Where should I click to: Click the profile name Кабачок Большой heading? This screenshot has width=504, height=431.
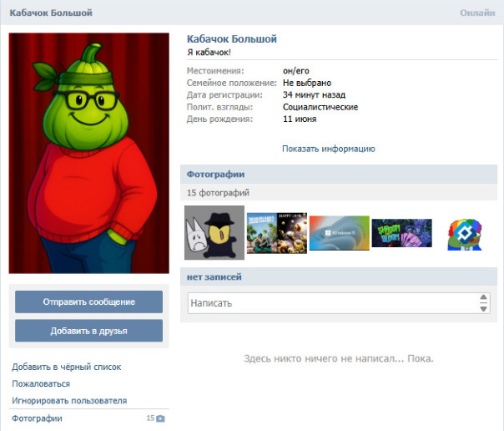[x=232, y=39]
